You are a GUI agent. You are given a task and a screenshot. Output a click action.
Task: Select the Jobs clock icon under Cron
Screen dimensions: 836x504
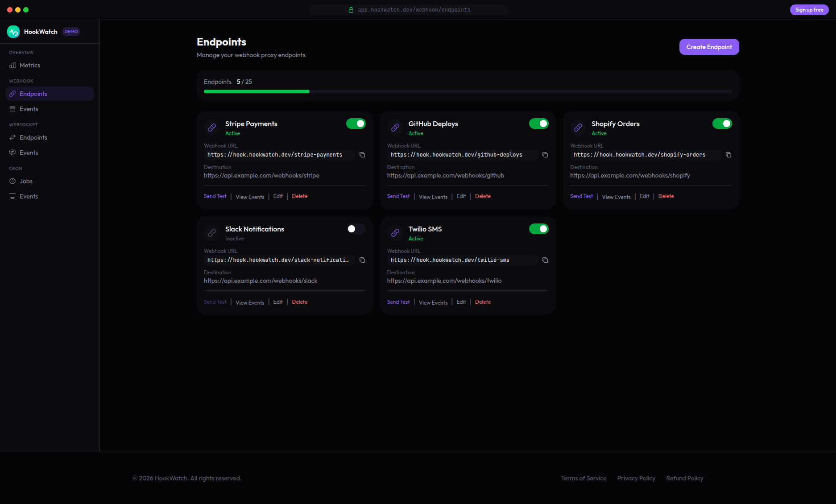tap(12, 181)
